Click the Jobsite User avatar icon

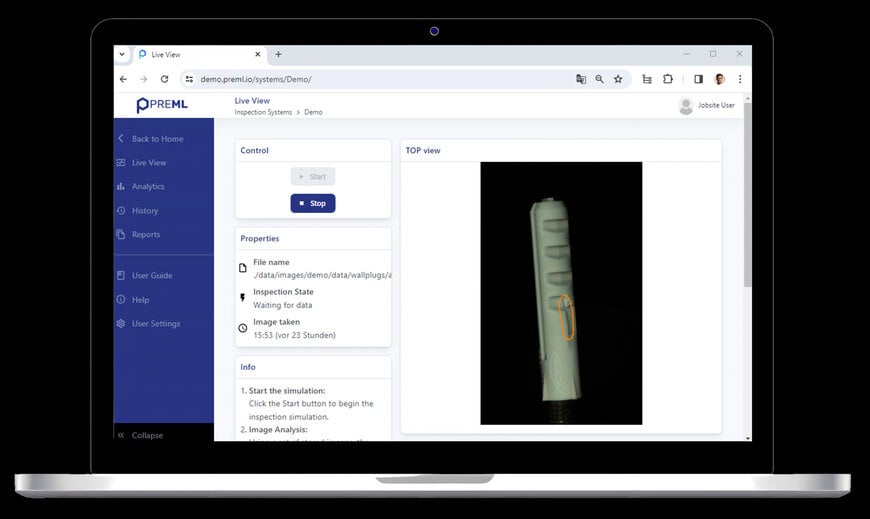[686, 105]
